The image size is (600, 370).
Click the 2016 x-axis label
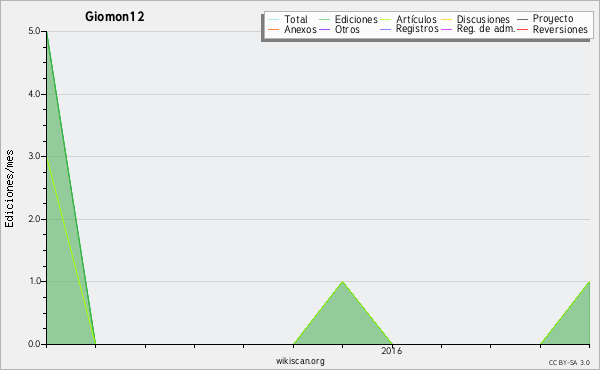click(x=392, y=351)
